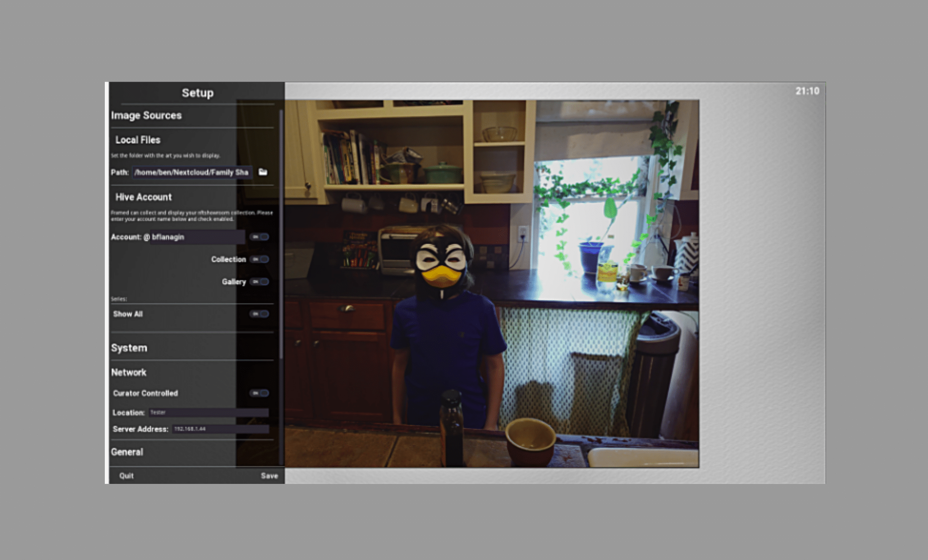Select the System section heading
This screenshot has width=928, height=560.
(129, 348)
